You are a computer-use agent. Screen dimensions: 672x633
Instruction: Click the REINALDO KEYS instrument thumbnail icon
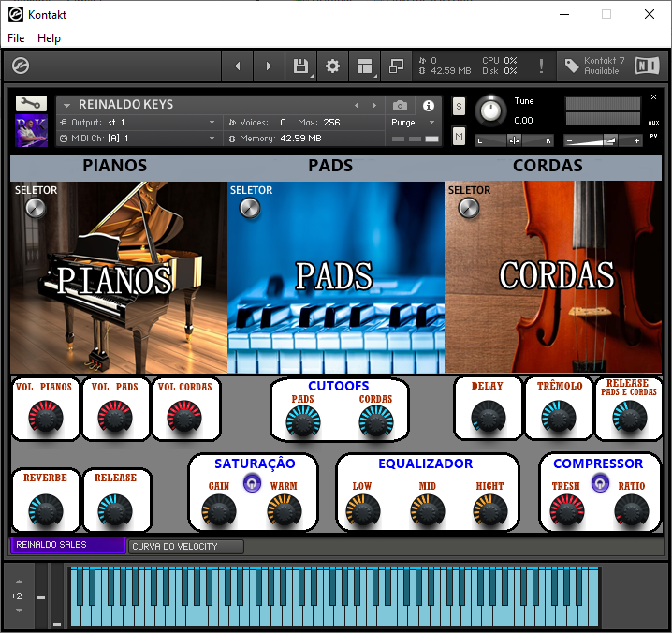pos(31,131)
